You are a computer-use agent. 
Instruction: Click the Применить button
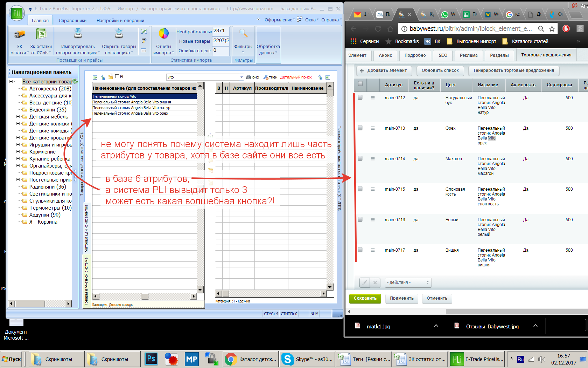coord(402,299)
